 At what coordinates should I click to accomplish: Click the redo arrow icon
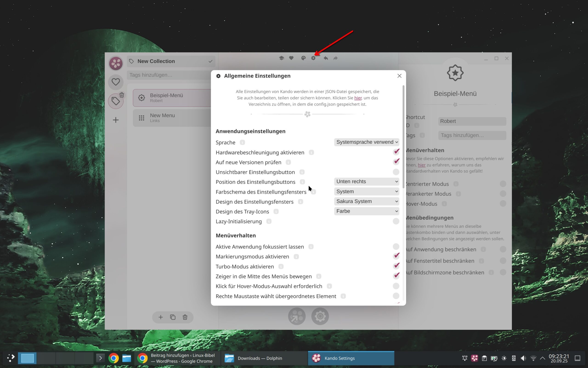(335, 58)
